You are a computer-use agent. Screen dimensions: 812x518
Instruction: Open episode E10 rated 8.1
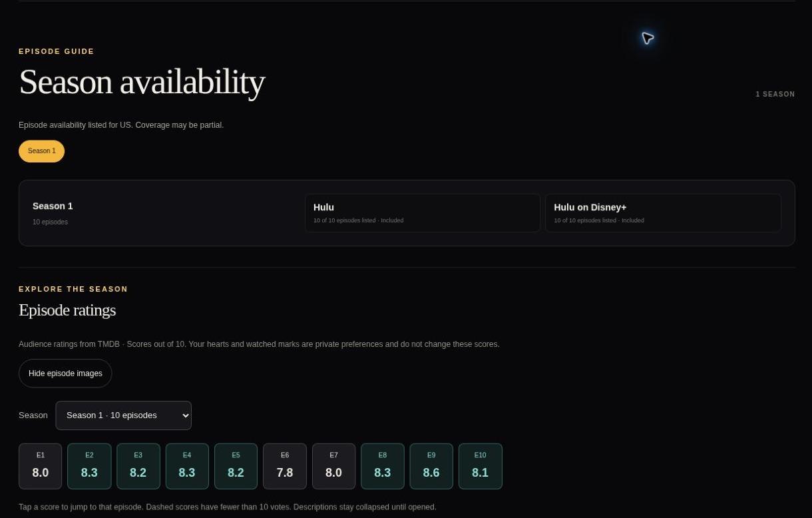point(481,466)
